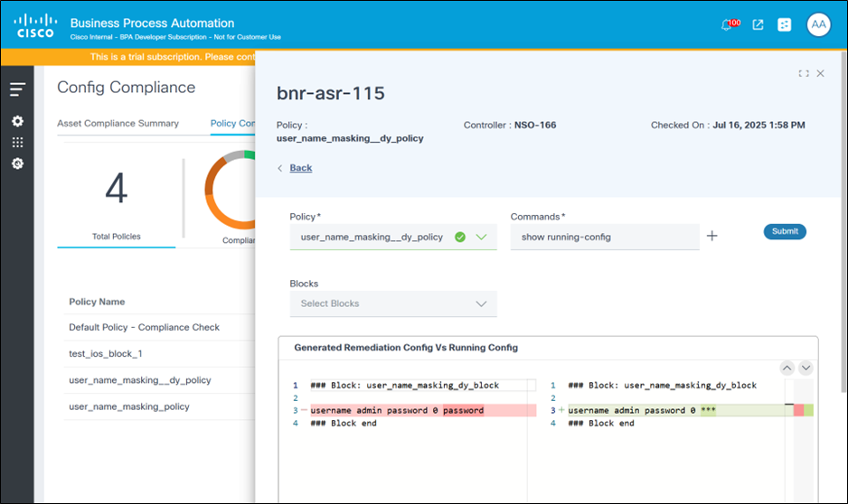Open the dotted grid icon in sidebar

point(17,143)
